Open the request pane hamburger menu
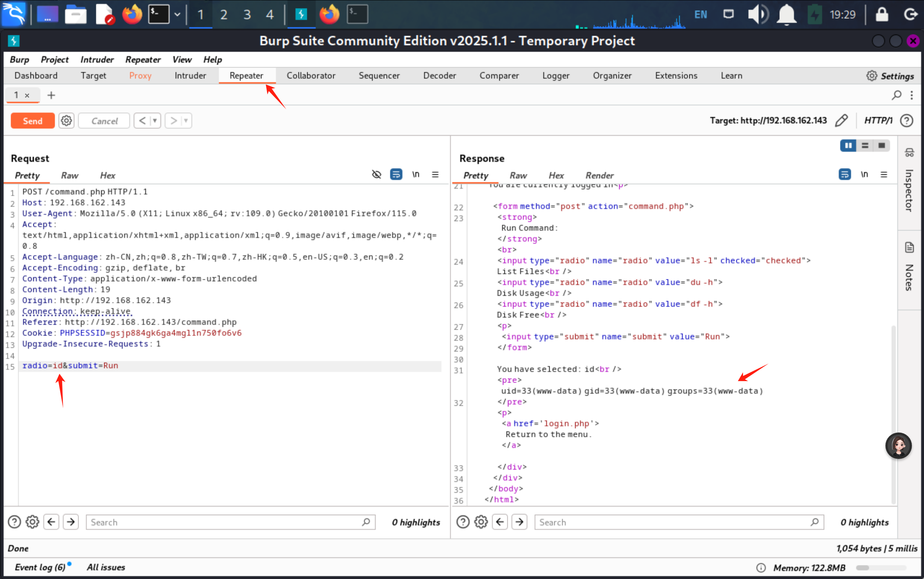 [435, 175]
